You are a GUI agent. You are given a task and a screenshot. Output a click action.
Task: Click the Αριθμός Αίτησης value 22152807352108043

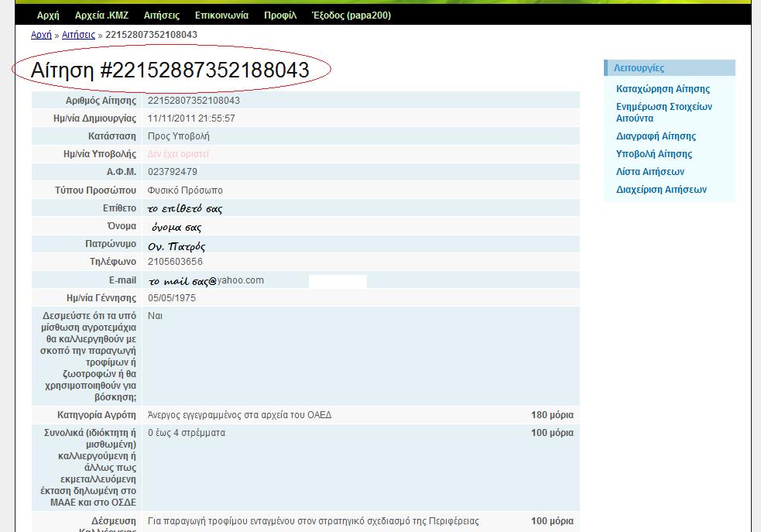pos(194,101)
